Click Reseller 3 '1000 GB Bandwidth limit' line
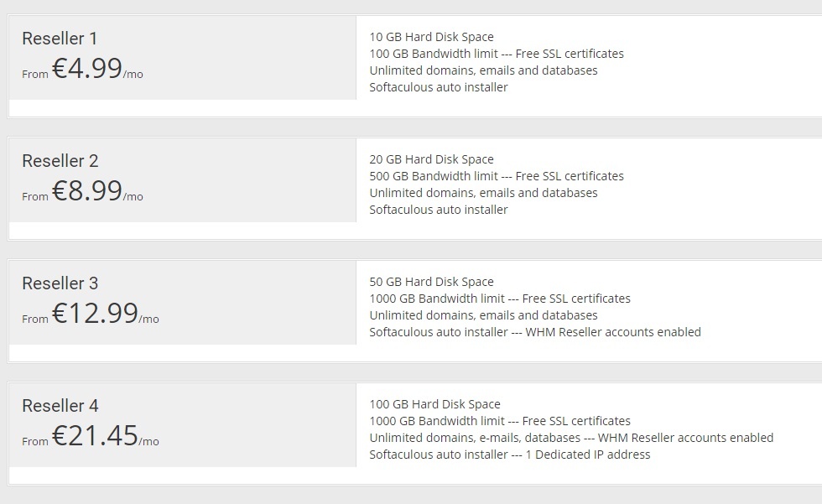Viewport: 822px width, 504px height. 500,299
